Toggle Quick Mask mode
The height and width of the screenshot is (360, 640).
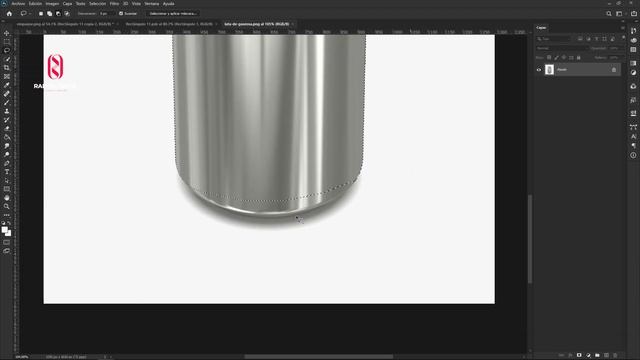(x=7, y=242)
